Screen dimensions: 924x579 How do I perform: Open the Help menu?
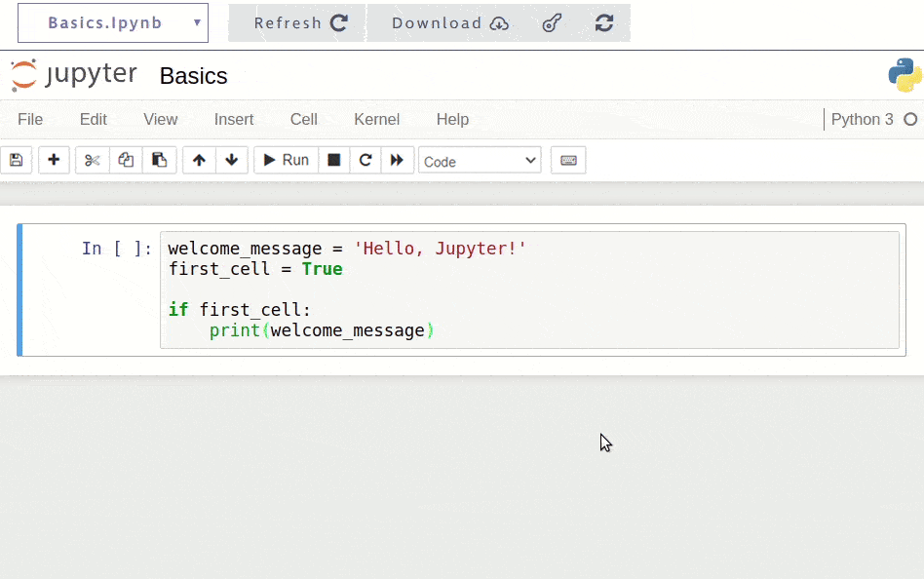[x=452, y=119]
